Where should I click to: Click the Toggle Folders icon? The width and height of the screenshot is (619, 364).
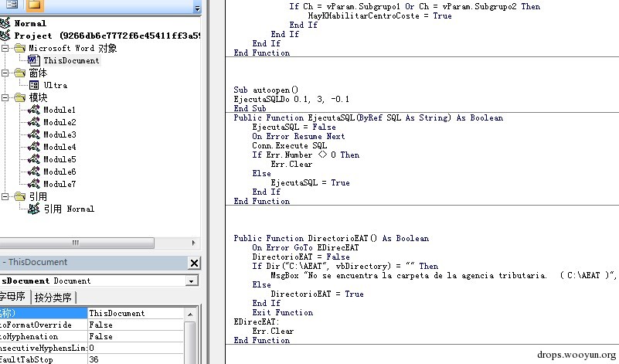pos(34,5)
